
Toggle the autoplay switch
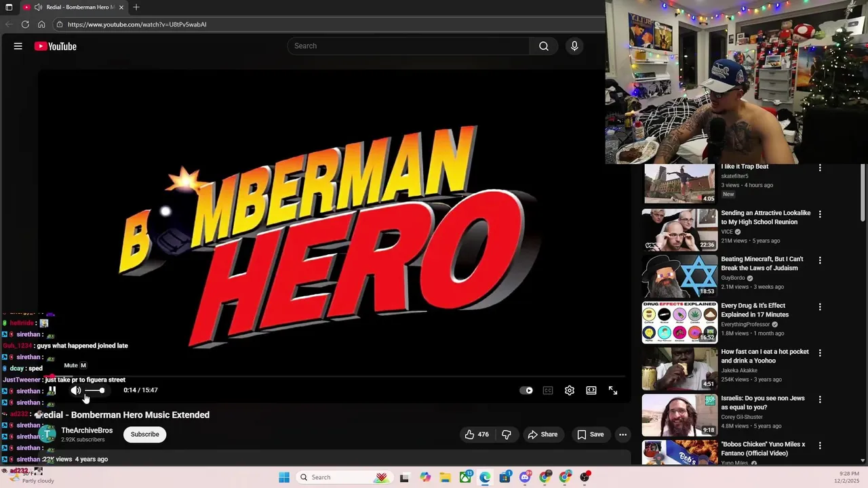(526, 390)
